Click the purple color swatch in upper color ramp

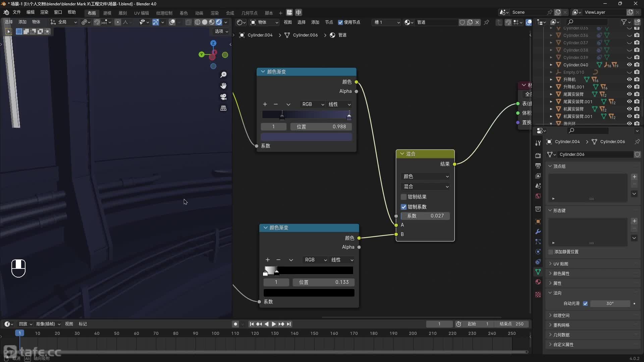307,137
